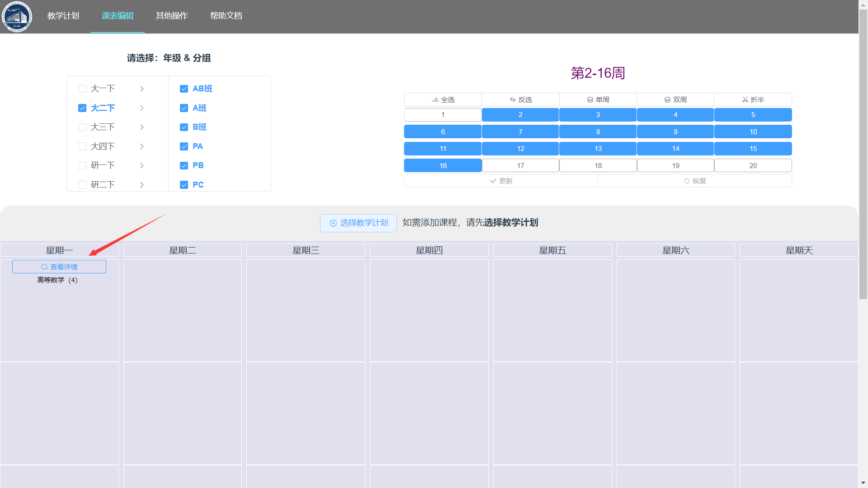Image resolution: width=868 pixels, height=488 pixels.
Task: Deselect week 12
Action: coord(520,149)
